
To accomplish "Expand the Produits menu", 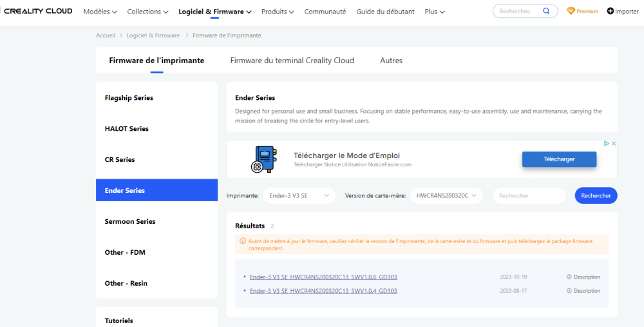I will 278,12.
